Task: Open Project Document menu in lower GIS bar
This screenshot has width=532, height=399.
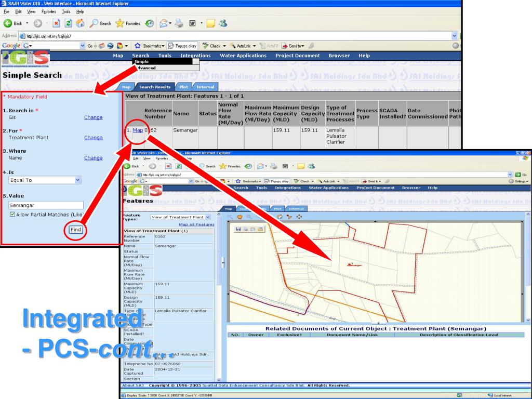Action: coord(375,188)
